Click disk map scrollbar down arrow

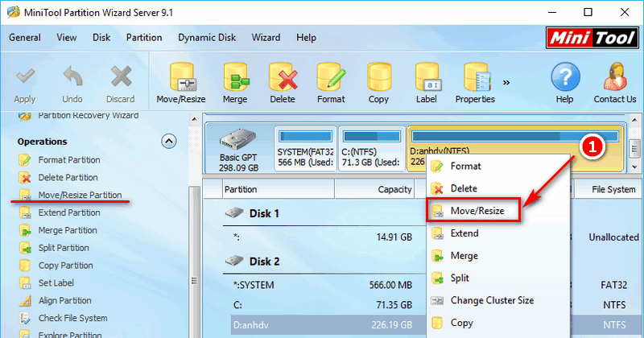(x=634, y=167)
